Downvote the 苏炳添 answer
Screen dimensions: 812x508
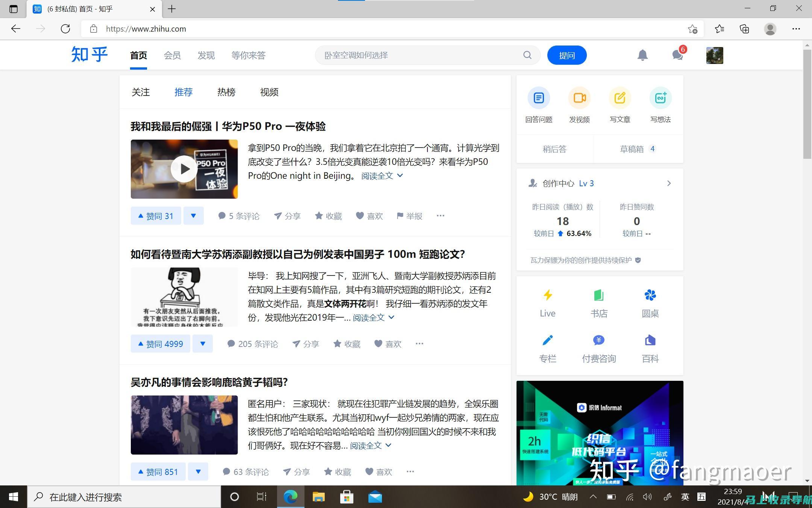click(203, 344)
